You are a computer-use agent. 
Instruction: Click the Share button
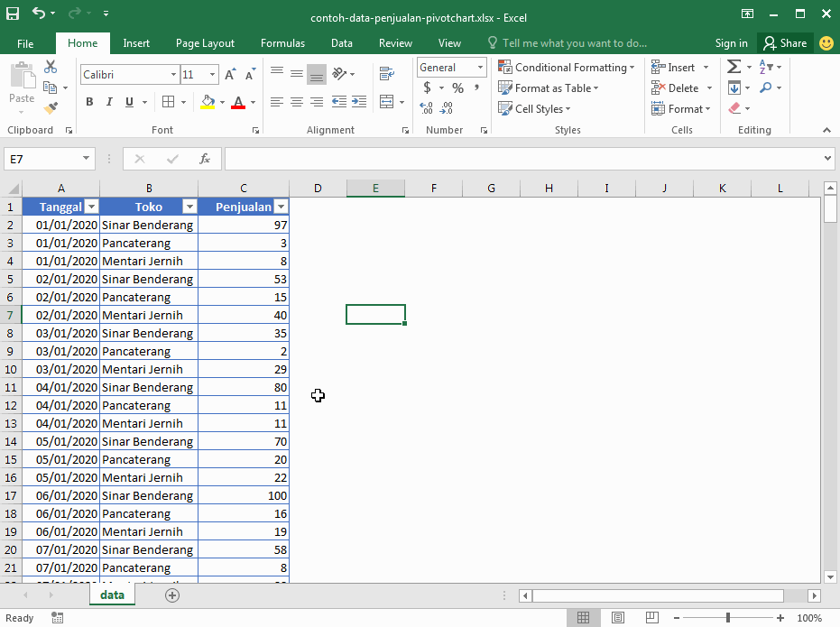pos(784,42)
